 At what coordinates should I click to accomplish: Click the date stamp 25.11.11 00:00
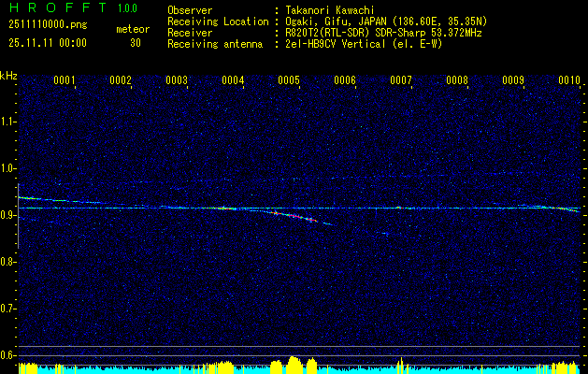pyautogui.click(x=48, y=43)
